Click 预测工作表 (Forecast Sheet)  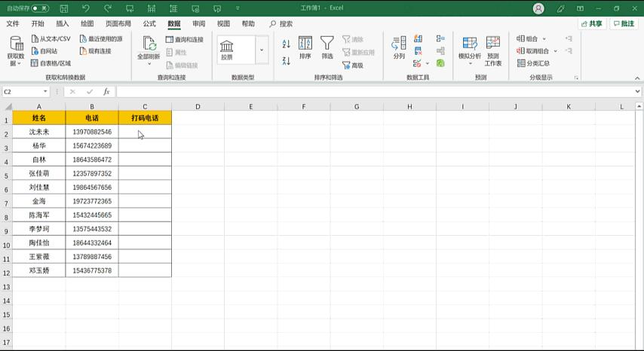click(x=493, y=51)
